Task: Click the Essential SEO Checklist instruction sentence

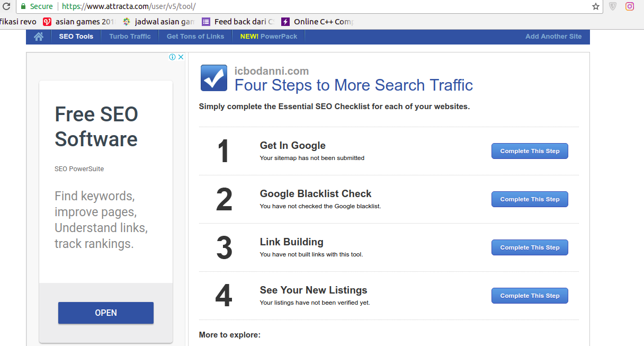Action: click(x=335, y=107)
